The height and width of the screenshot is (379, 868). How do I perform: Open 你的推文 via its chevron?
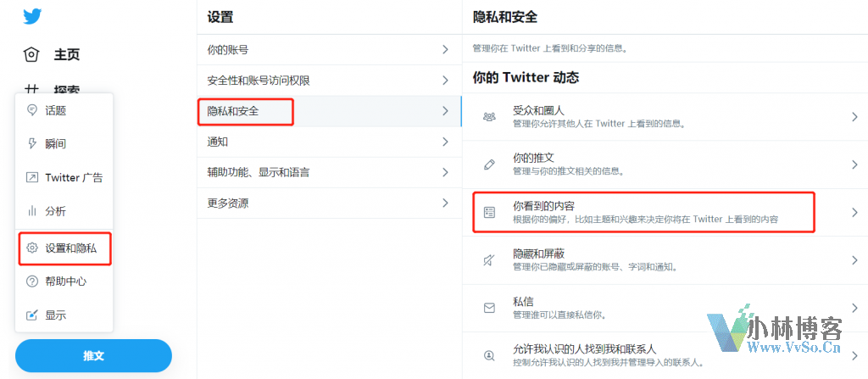(854, 164)
